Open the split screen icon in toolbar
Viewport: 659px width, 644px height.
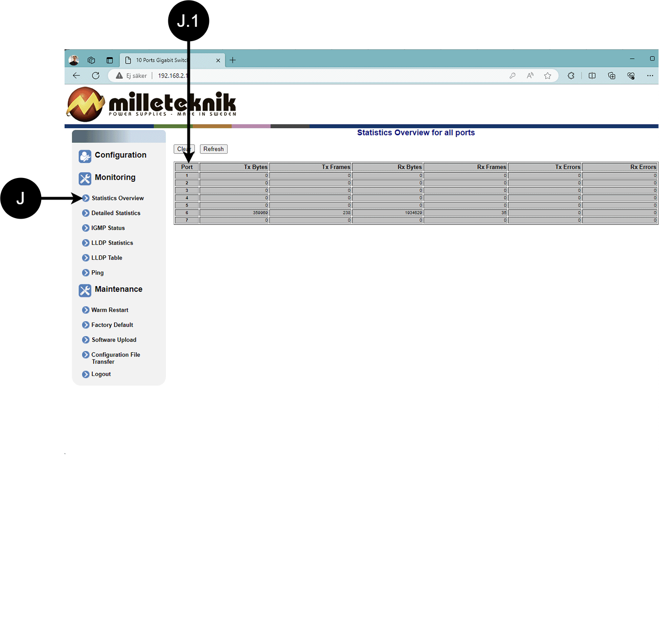[x=592, y=76]
